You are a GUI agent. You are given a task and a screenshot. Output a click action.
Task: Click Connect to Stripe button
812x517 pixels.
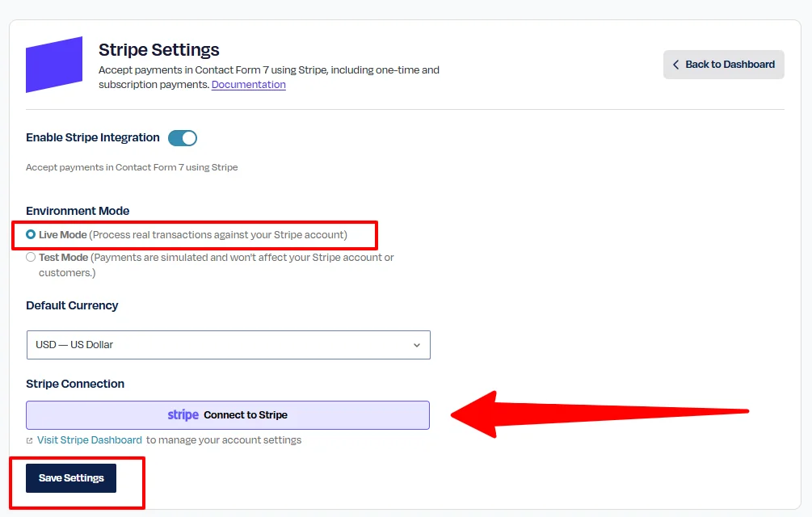click(228, 415)
